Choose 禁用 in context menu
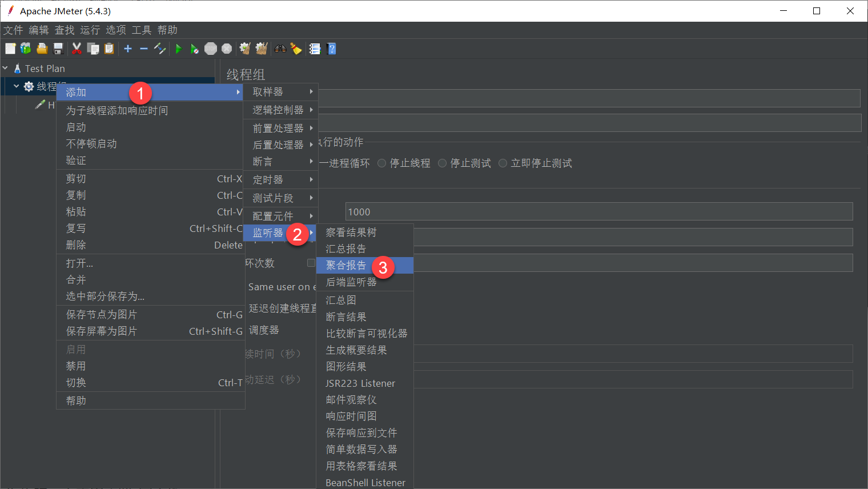Viewport: 868px width, 489px height. click(x=150, y=366)
